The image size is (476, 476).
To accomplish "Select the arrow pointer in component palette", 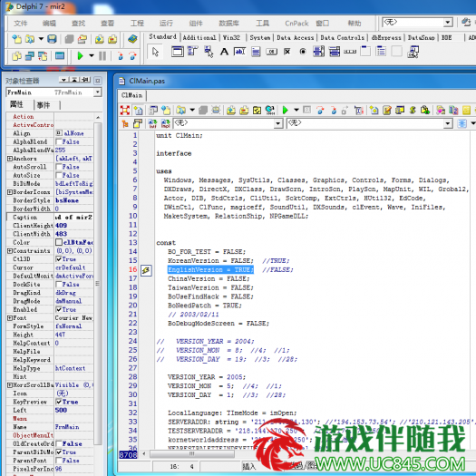I will pos(155,52).
